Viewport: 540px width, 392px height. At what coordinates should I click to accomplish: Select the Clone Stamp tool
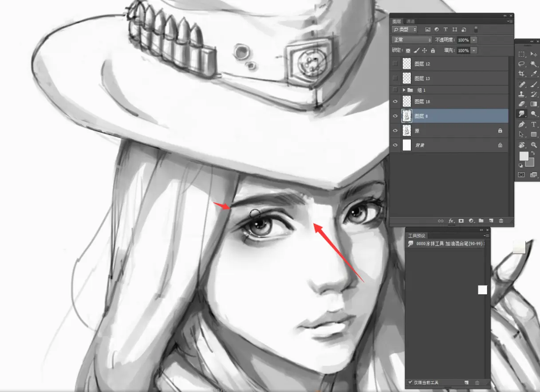522,94
